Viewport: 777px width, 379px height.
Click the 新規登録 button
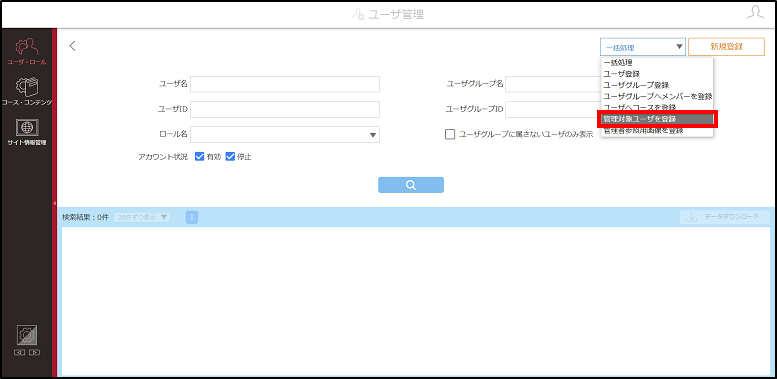726,47
